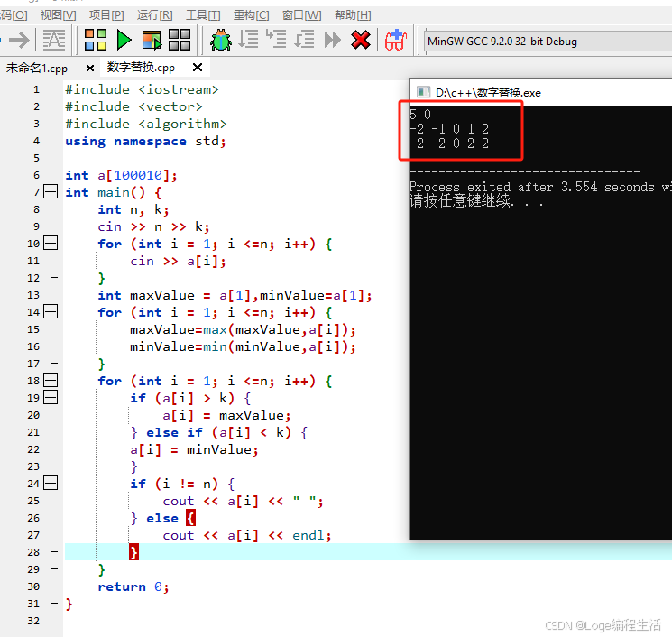Close the 数字替换.cpp tab
This screenshot has height=637, width=672.
coord(198,68)
